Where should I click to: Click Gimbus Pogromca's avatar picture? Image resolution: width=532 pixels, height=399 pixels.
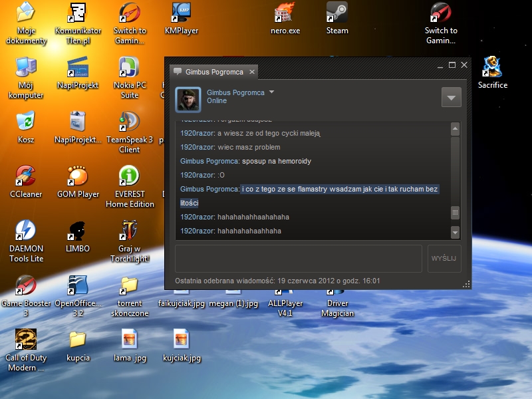pos(188,100)
